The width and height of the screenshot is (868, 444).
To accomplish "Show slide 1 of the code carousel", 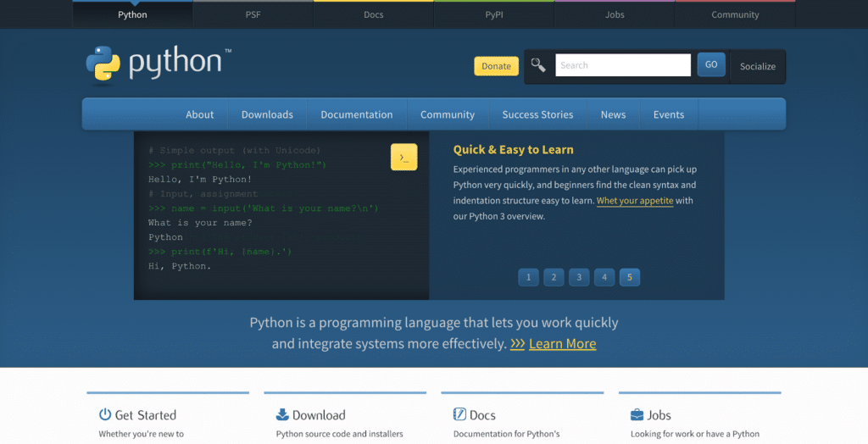I will tap(528, 277).
